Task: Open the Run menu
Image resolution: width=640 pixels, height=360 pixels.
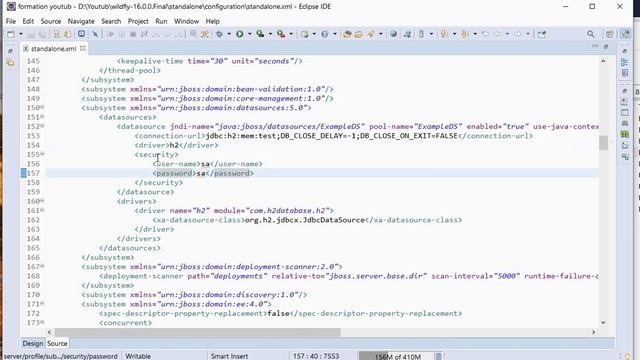Action: (x=161, y=21)
